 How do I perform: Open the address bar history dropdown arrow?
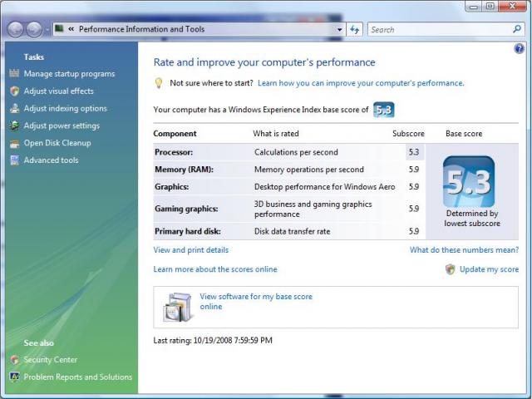tap(340, 30)
